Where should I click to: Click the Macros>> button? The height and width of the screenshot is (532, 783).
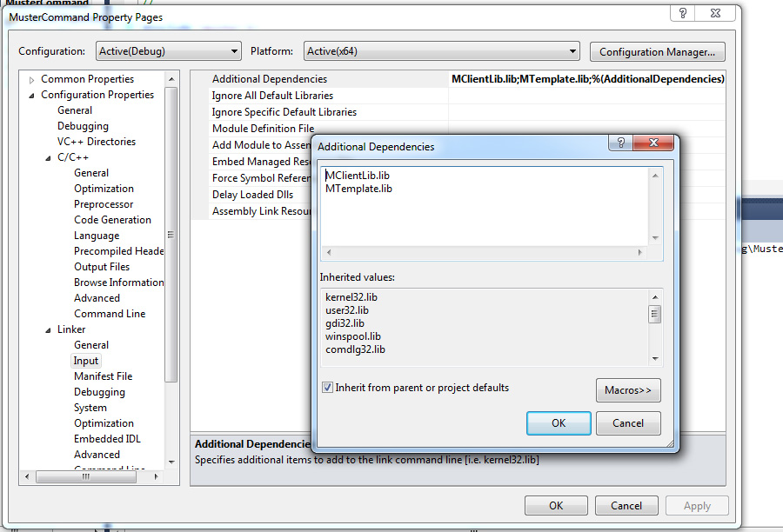(627, 389)
